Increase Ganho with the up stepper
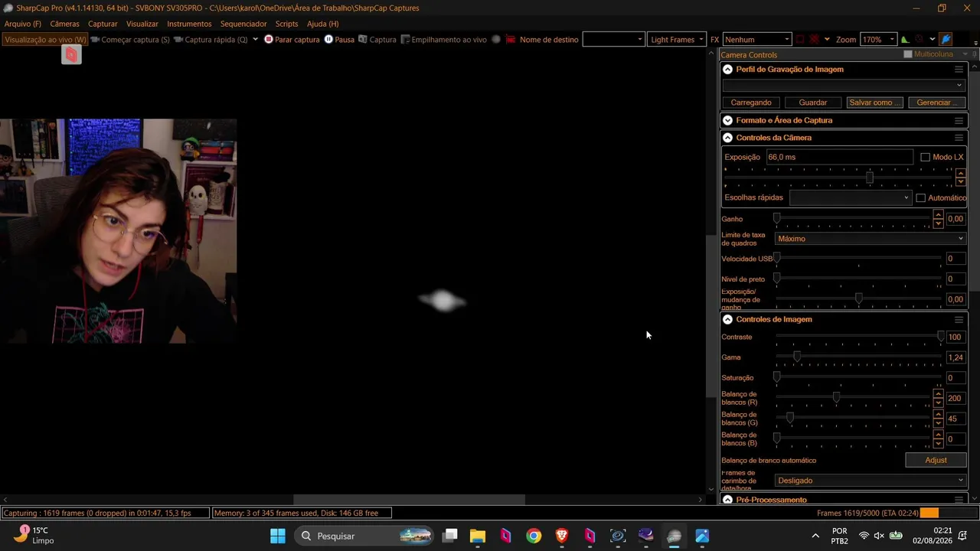Viewport: 980px width, 551px height. click(x=938, y=215)
